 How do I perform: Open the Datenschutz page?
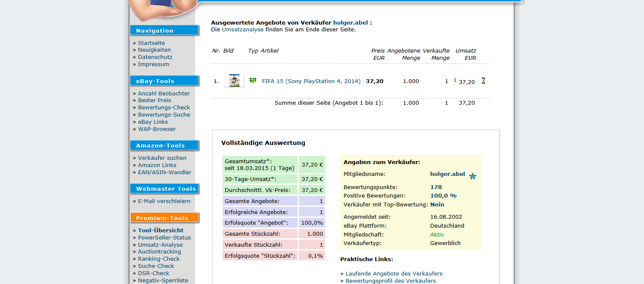[155, 57]
